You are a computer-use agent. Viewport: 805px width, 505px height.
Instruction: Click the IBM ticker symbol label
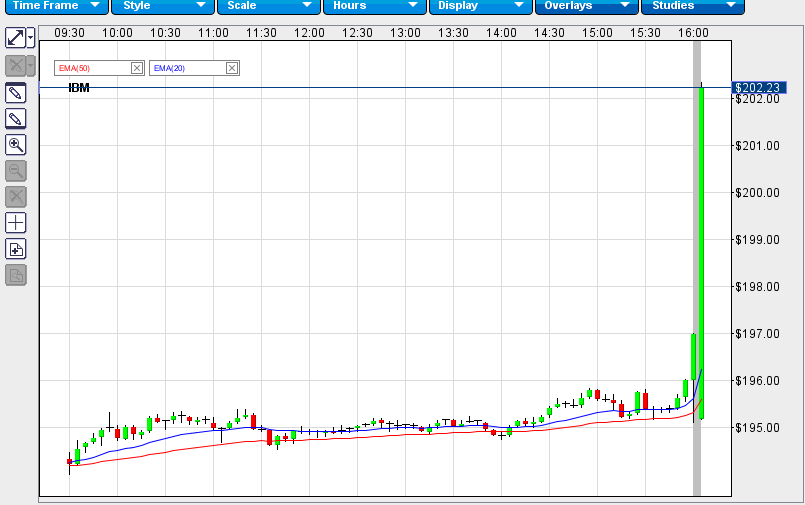(79, 88)
